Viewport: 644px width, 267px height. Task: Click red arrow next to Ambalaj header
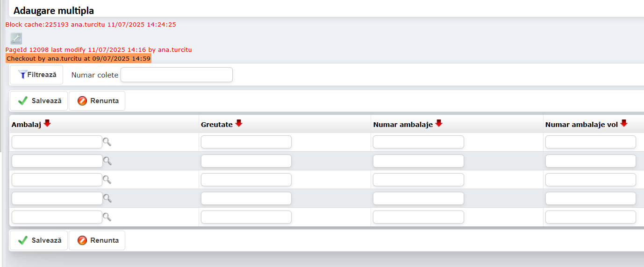pyautogui.click(x=47, y=123)
